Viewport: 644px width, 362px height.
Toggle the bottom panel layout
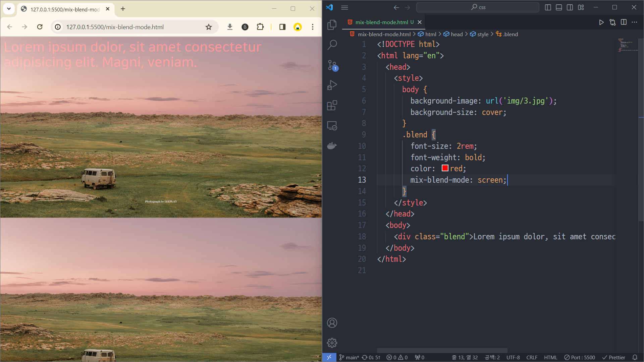pos(559,7)
